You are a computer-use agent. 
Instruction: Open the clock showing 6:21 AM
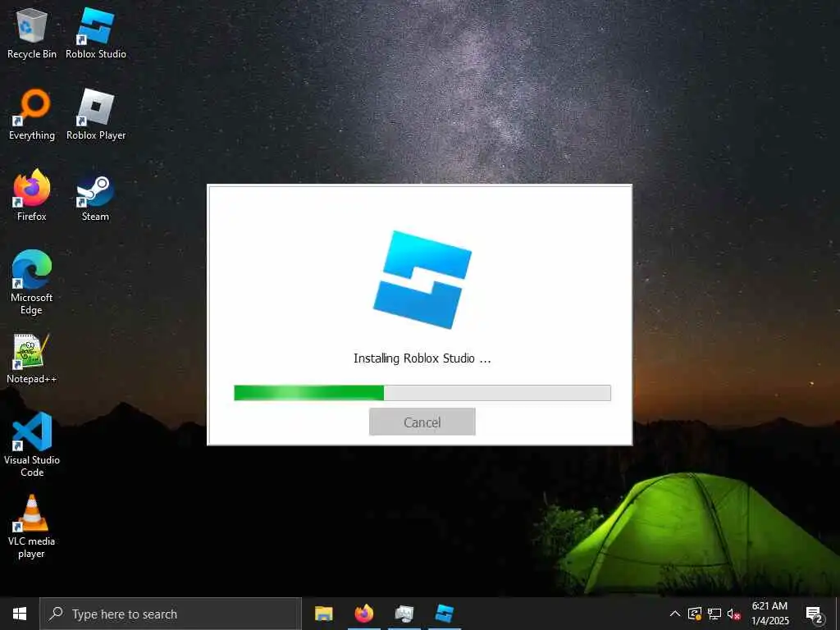click(x=769, y=614)
